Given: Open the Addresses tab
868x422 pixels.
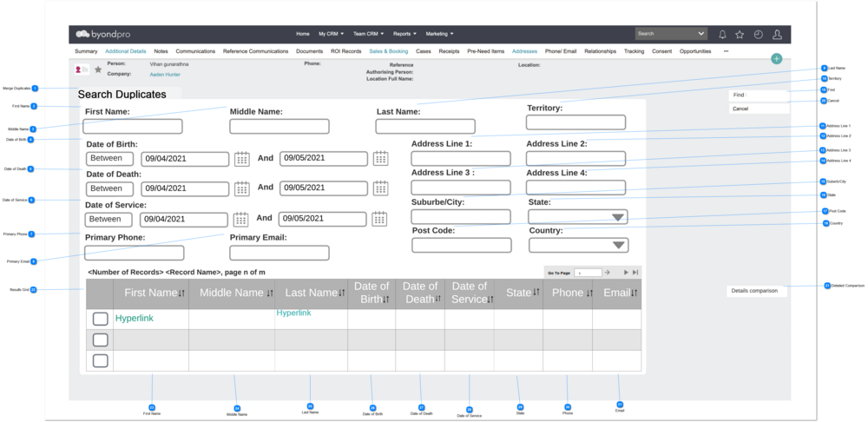Looking at the screenshot, I should tap(525, 51).
